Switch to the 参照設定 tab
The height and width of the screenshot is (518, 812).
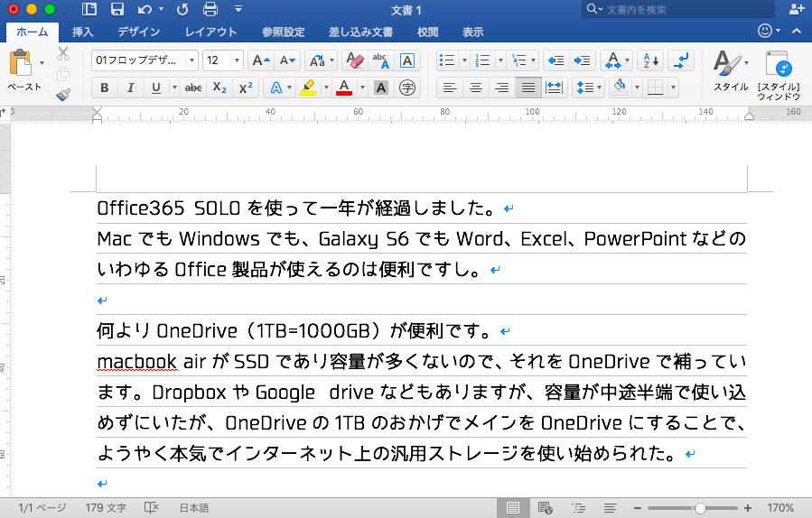pos(283,32)
